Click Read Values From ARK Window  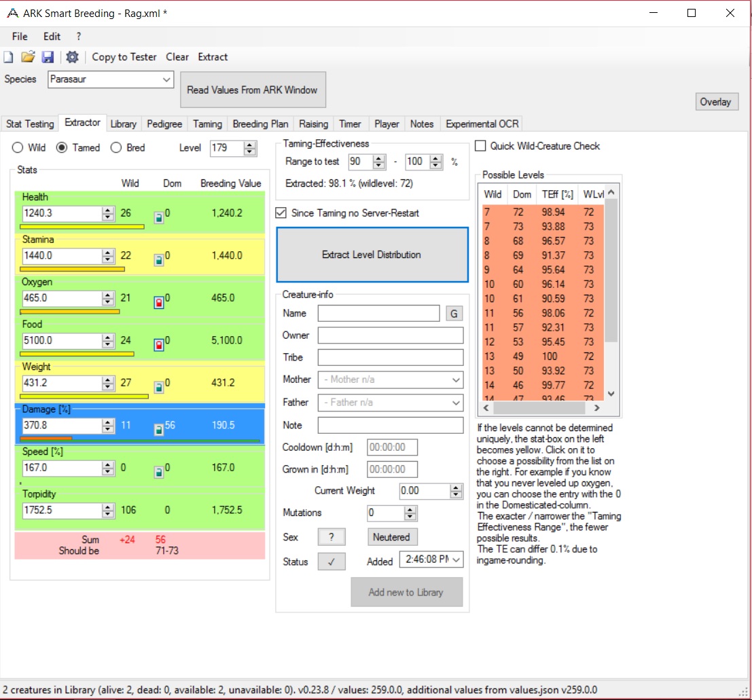pos(253,89)
